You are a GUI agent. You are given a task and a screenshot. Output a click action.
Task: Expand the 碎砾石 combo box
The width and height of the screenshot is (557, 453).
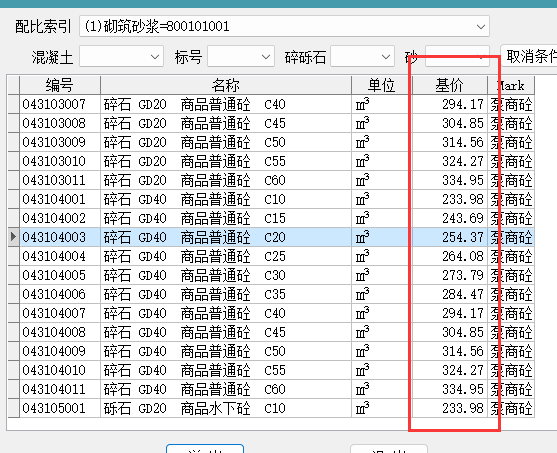click(x=362, y=56)
